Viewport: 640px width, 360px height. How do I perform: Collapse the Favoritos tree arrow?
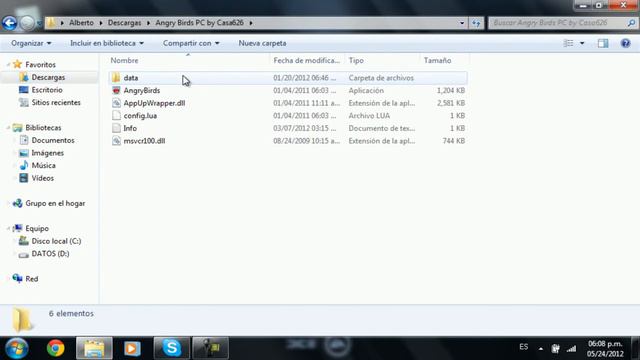pos(8,64)
